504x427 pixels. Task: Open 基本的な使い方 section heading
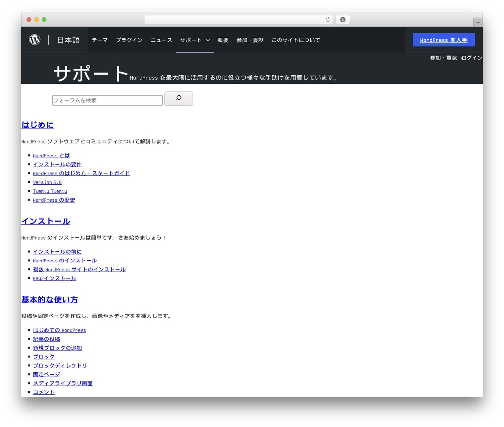pyautogui.click(x=50, y=300)
